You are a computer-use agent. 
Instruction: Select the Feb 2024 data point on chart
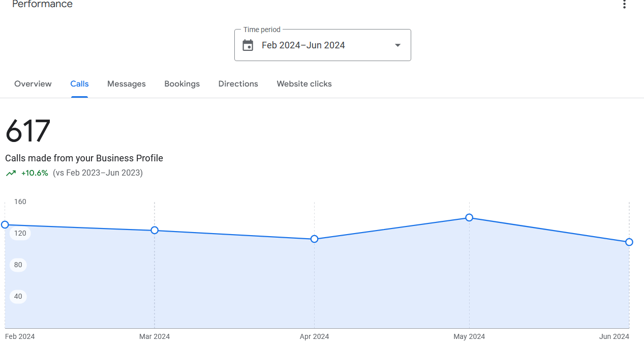5,224
